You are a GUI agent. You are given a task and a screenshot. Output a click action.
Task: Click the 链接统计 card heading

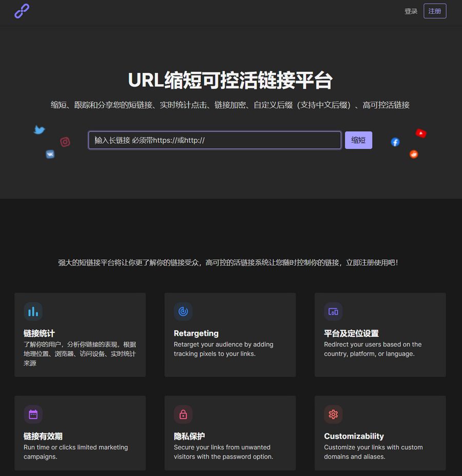[x=39, y=333]
